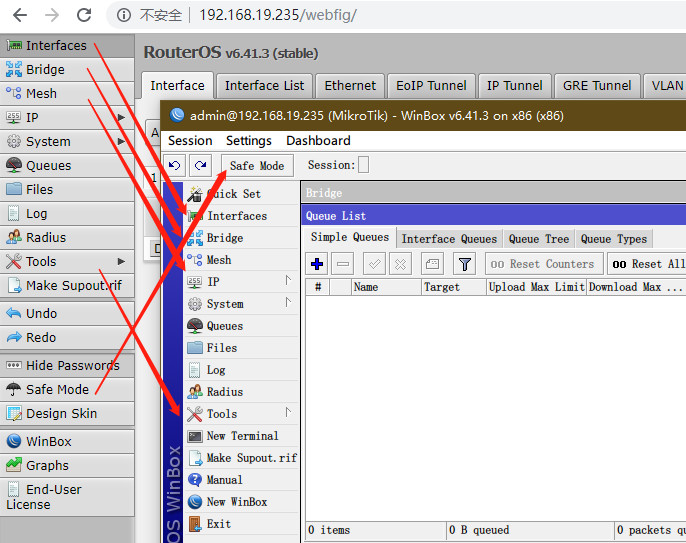Open Interfaces in webfig sidebar
This screenshot has height=543, width=686.
click(67, 46)
